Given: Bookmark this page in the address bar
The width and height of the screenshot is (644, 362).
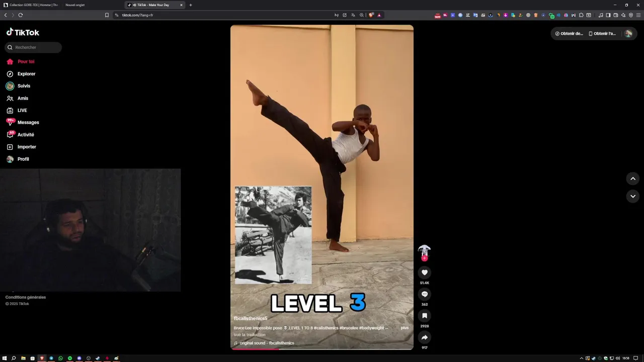Looking at the screenshot, I should point(107,15).
